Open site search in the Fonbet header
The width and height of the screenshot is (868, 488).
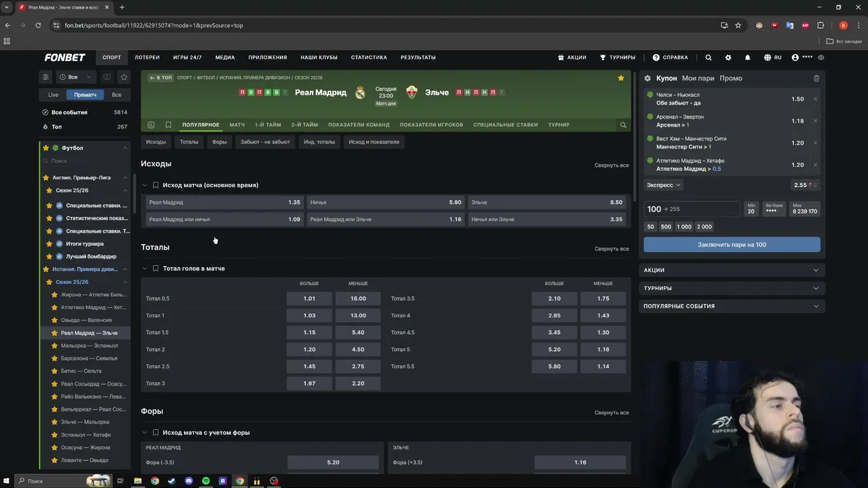pyautogui.click(x=709, y=58)
